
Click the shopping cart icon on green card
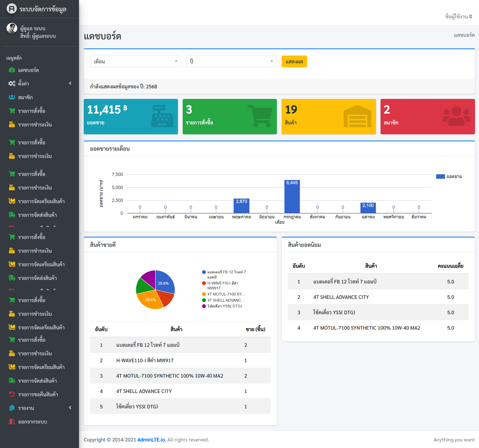tap(260, 116)
